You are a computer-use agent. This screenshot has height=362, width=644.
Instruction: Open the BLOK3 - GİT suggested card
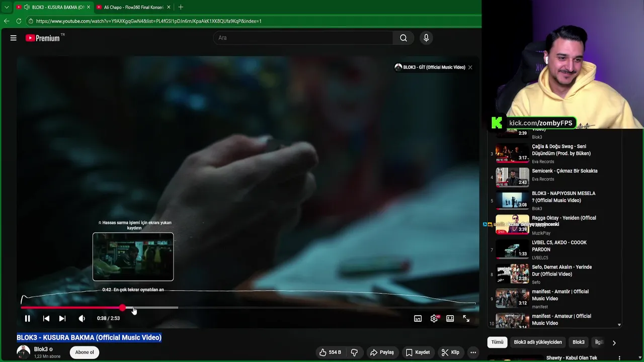430,67
